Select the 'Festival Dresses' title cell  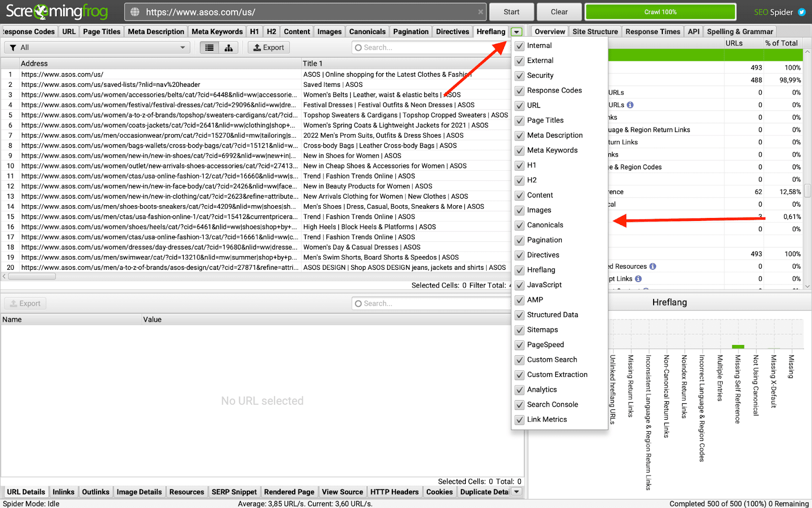(x=405, y=105)
